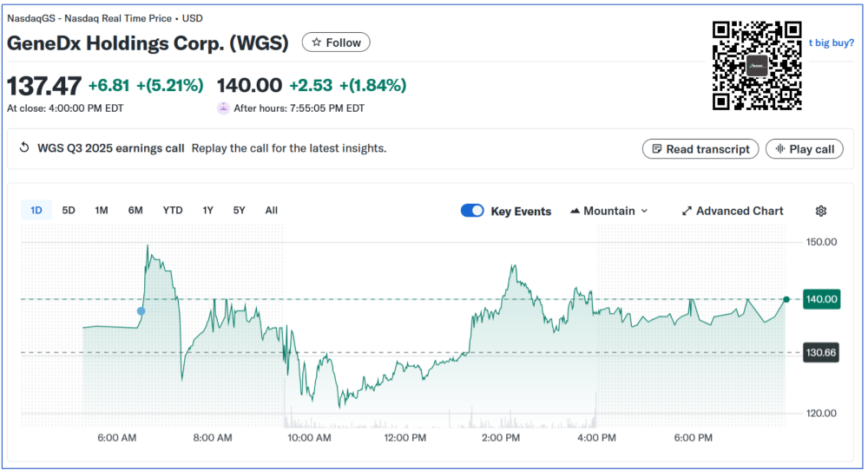Viewport: 868px width, 470px height.
Task: Read the earnings call transcript
Action: point(700,149)
